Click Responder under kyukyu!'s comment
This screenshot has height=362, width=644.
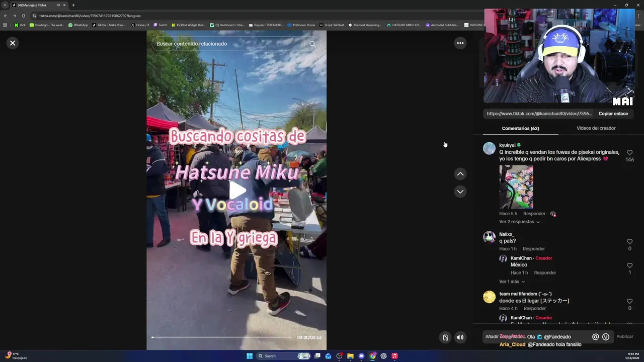pyautogui.click(x=534, y=214)
